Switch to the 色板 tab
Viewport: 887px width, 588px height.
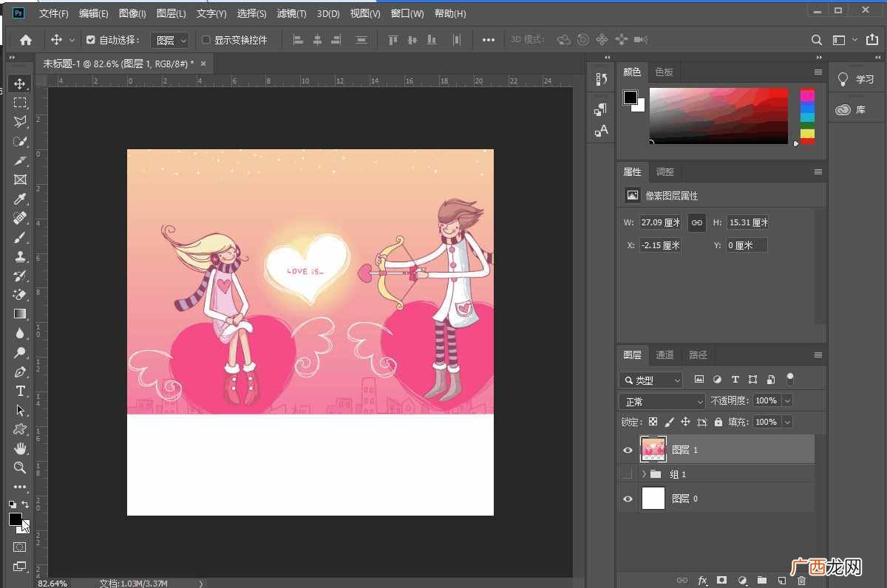[665, 72]
